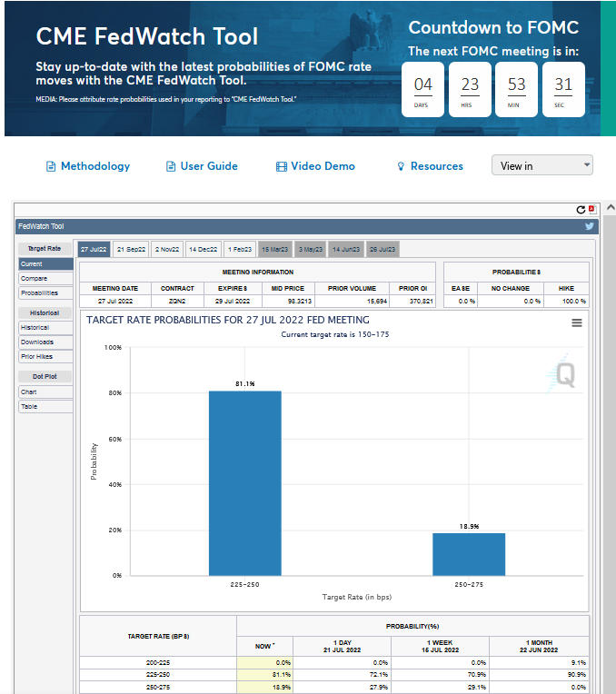Click the 225-250 bar in the chart
This screenshot has width=616, height=694.
pyautogui.click(x=245, y=483)
